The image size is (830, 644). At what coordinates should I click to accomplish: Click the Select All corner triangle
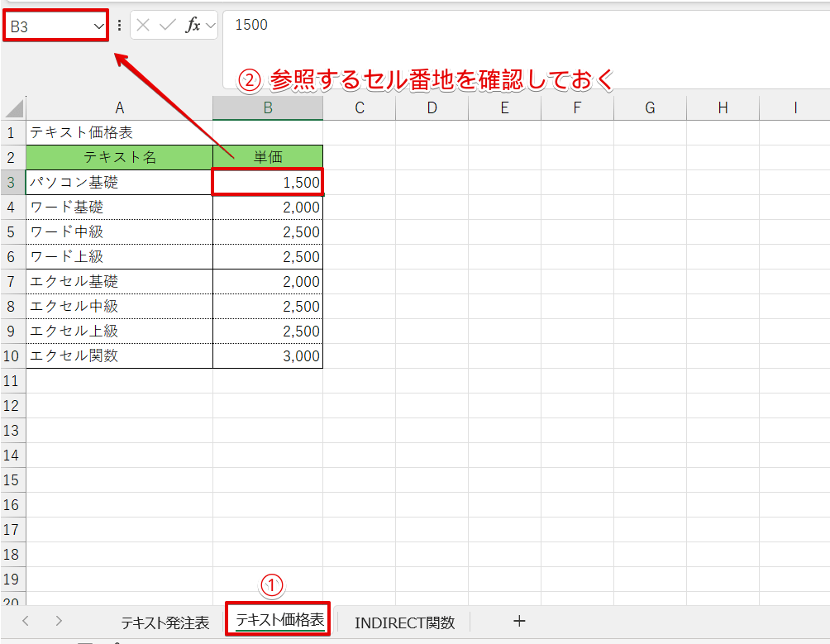[14, 108]
